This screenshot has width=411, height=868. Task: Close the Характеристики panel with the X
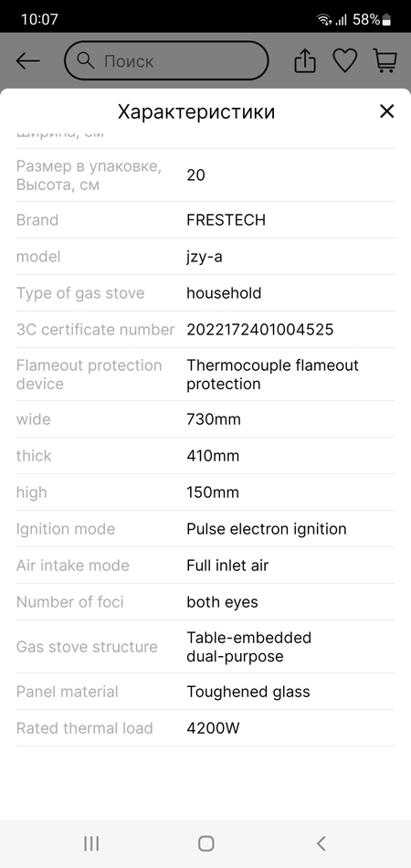point(386,111)
